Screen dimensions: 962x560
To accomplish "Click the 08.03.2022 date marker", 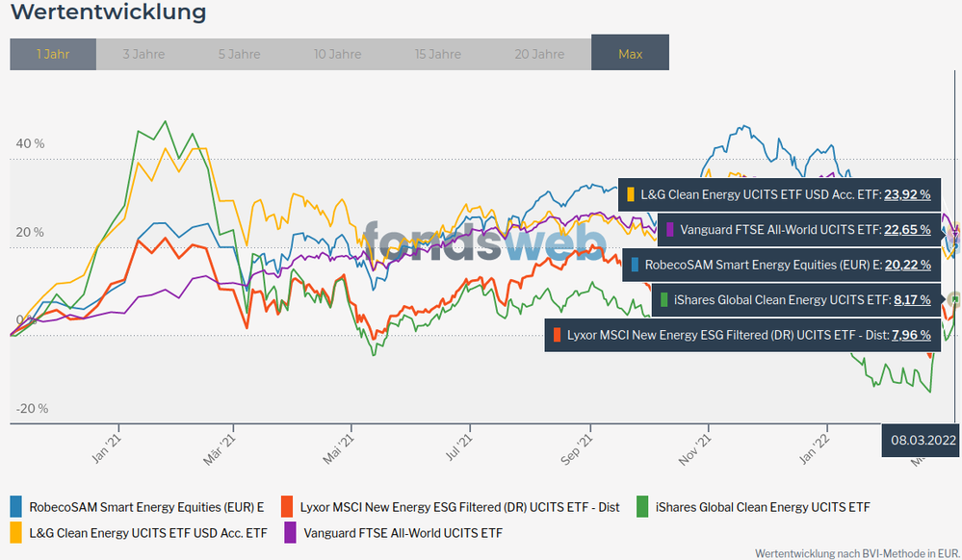I will pos(923,440).
